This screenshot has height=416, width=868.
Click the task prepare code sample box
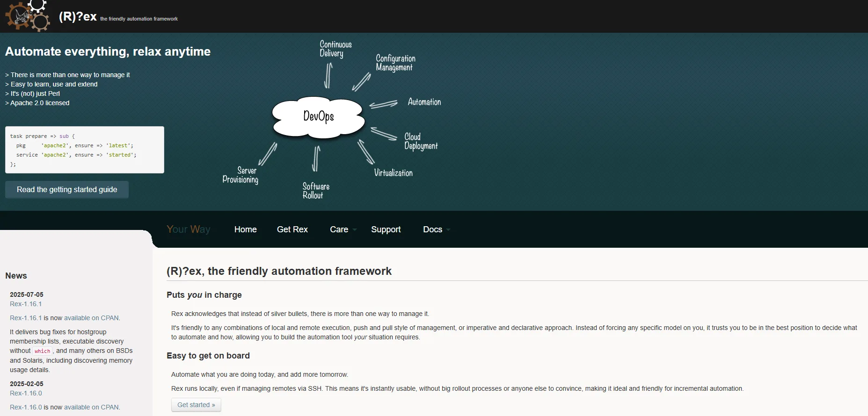click(x=85, y=150)
